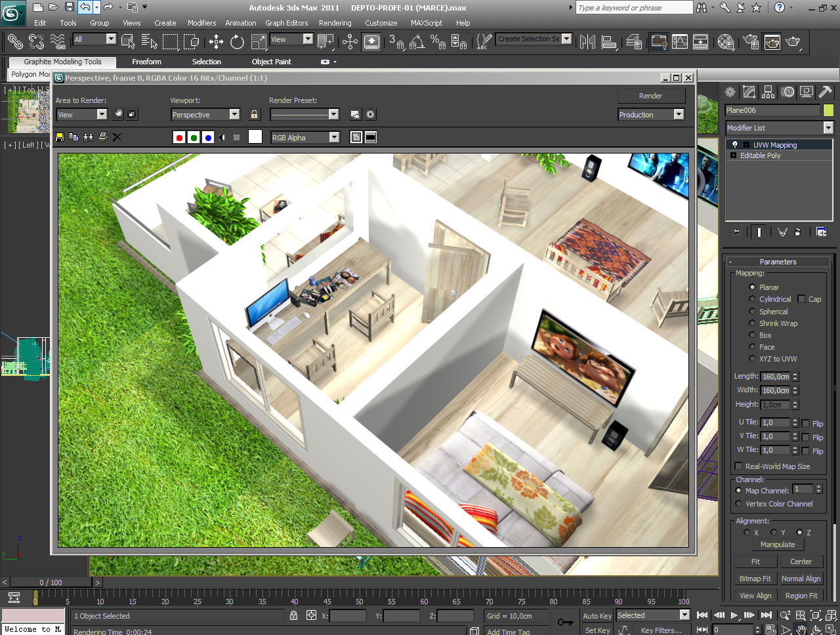
Task: Select the Box mapping radio button
Action: 752,335
